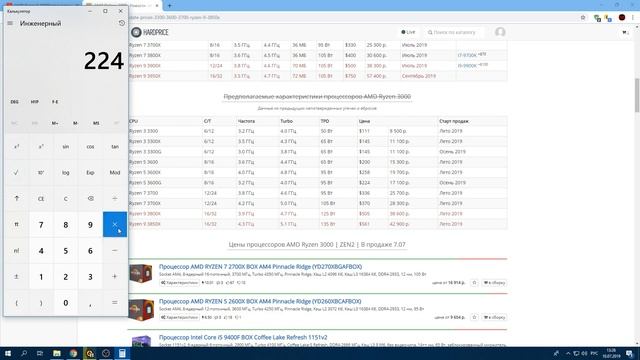
Task: Click the Exp button in calculator
Action: coord(90,173)
